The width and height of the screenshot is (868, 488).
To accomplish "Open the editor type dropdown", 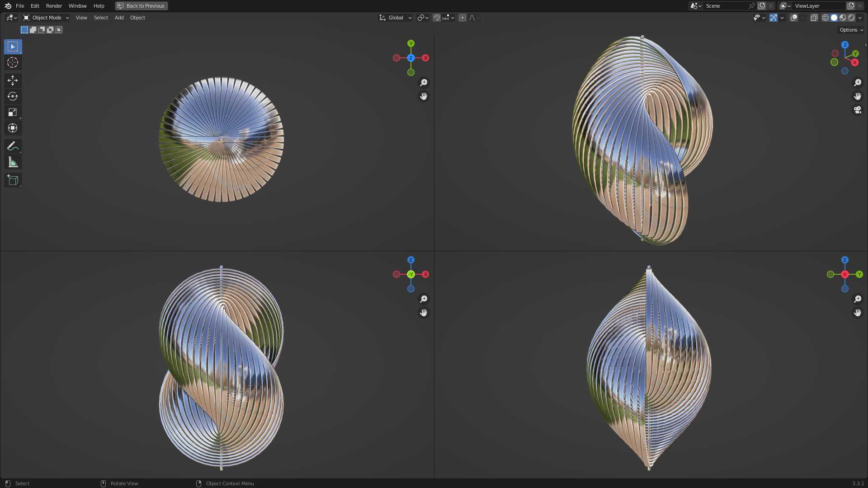I will pos(11,18).
